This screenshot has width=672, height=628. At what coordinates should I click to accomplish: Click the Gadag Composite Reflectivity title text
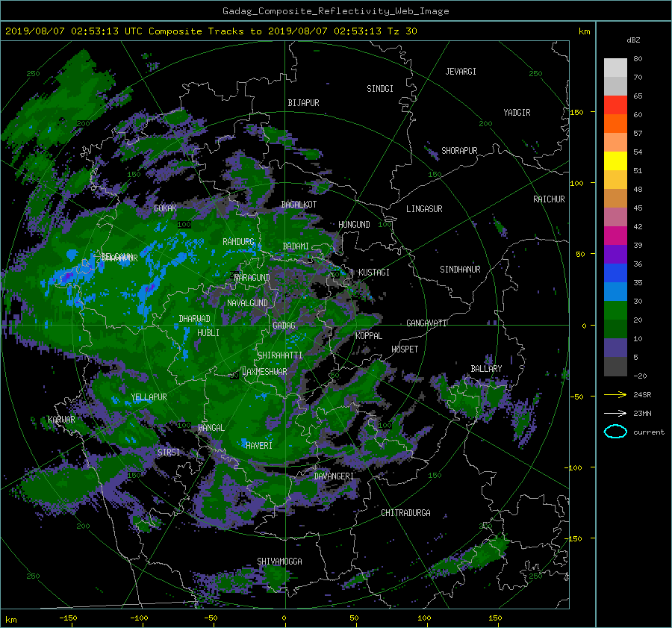(335, 10)
